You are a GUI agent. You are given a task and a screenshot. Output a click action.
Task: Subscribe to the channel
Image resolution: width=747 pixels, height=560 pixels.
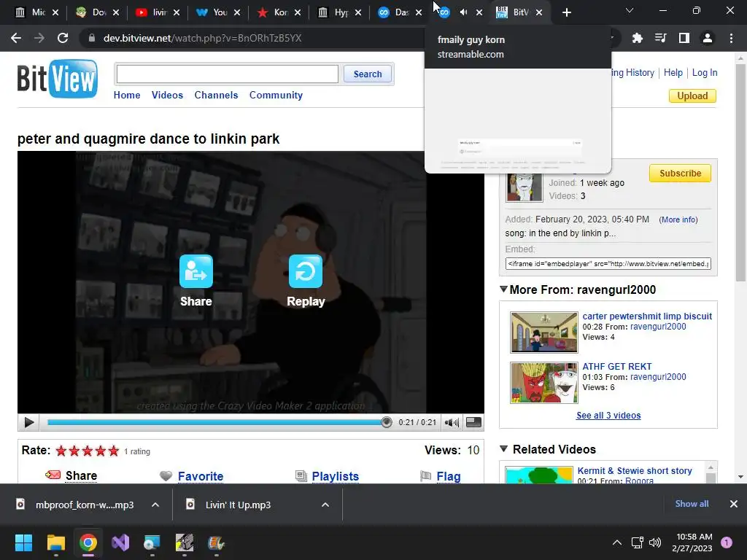tap(680, 174)
